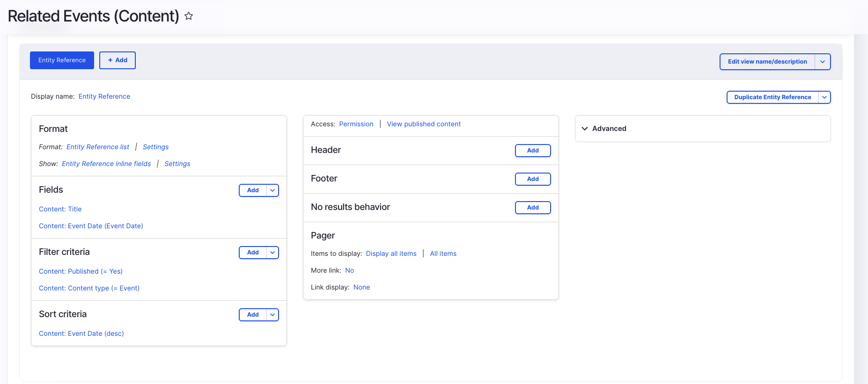Add a Footer to the view
The width and height of the screenshot is (868, 384).
[532, 179]
